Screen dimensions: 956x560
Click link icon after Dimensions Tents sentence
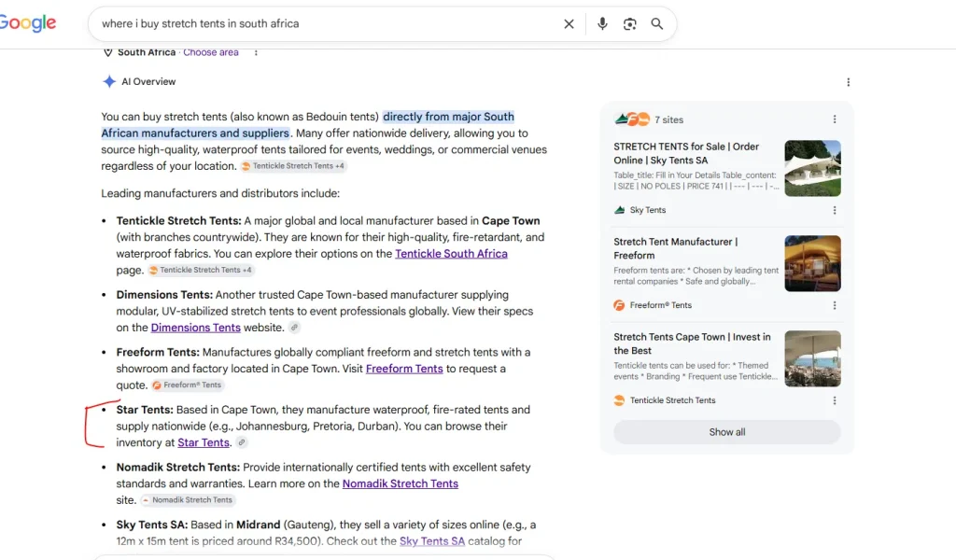pos(294,328)
